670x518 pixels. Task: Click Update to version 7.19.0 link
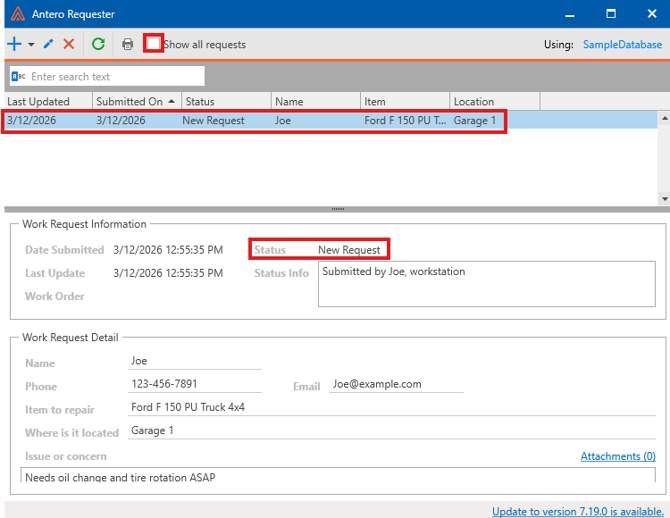pos(576,511)
